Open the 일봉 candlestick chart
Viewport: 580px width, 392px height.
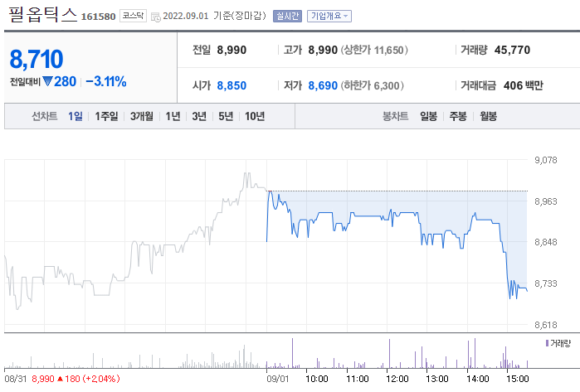click(x=428, y=116)
